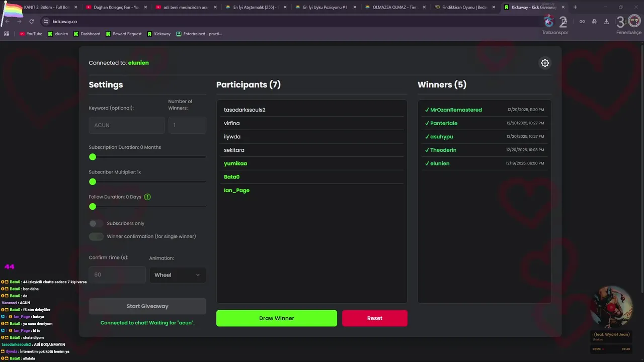The height and width of the screenshot is (362, 644).
Task: Open the YouTube bookmark
Action: [x=31, y=34]
